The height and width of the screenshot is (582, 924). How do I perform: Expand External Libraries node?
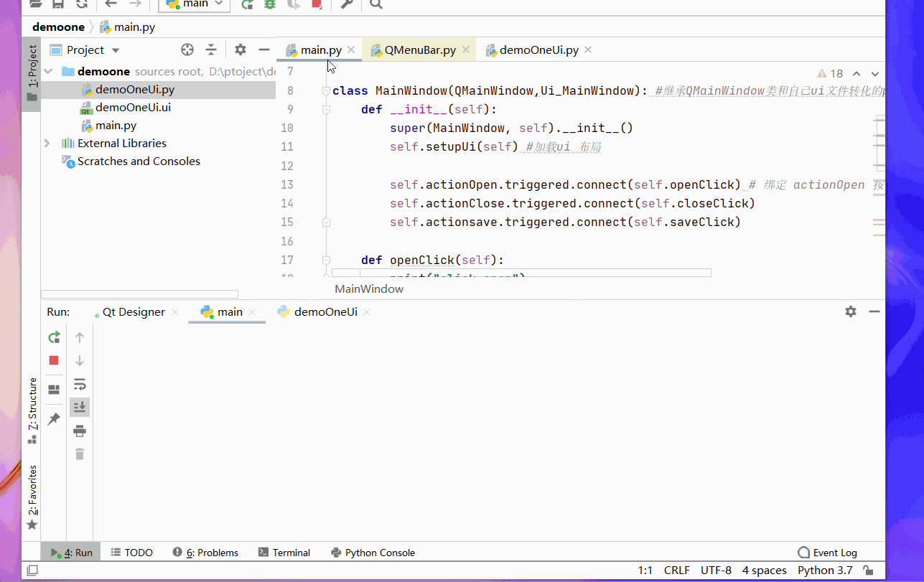[x=47, y=144]
